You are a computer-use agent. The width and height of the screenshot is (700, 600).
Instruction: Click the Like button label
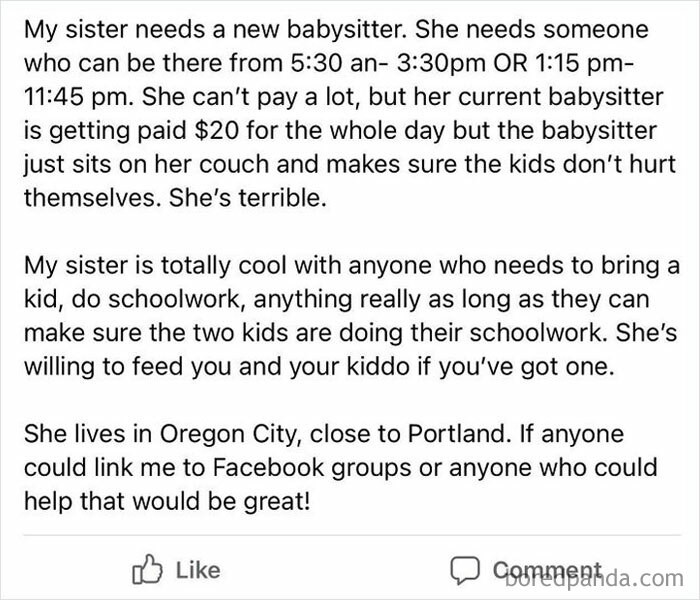pyautogui.click(x=198, y=571)
